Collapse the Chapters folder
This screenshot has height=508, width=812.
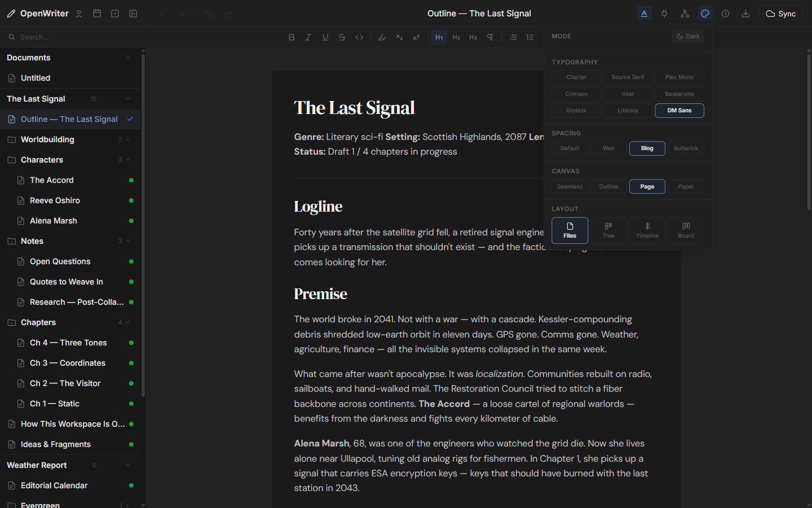pos(128,322)
